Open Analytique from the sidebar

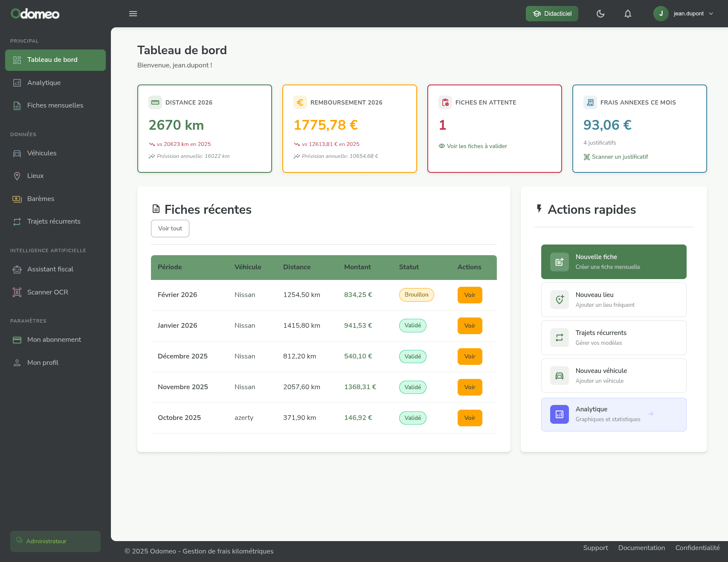[x=44, y=83]
